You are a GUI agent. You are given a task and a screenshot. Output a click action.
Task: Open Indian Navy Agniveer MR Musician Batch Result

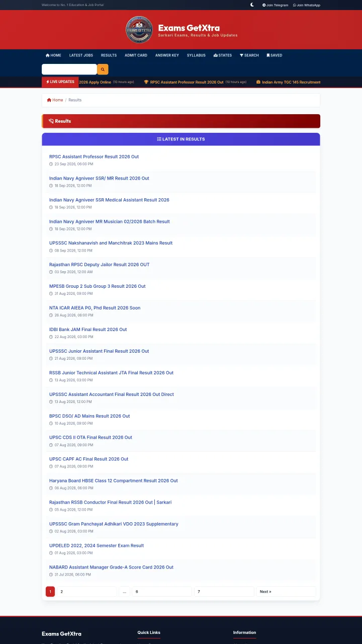point(110,221)
